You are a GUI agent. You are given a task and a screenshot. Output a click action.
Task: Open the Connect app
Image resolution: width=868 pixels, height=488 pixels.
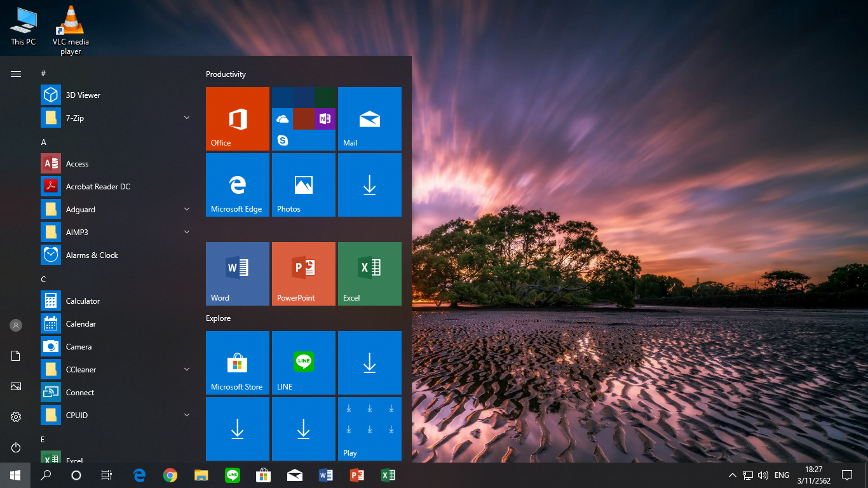click(117, 393)
